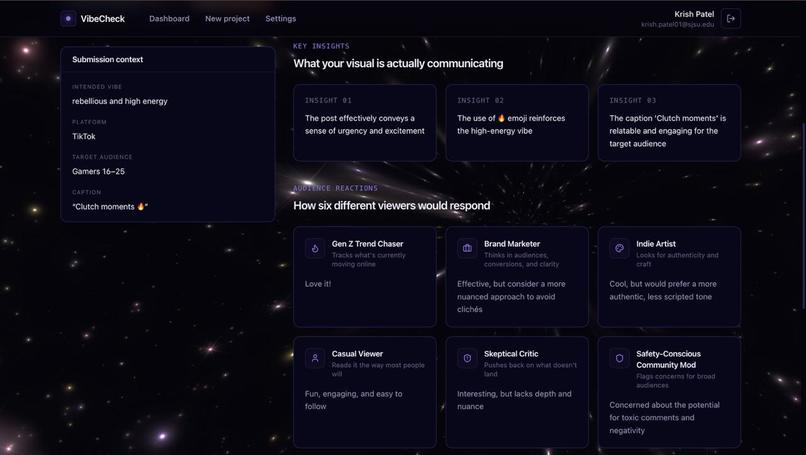Click the TikTok platform value

[84, 136]
